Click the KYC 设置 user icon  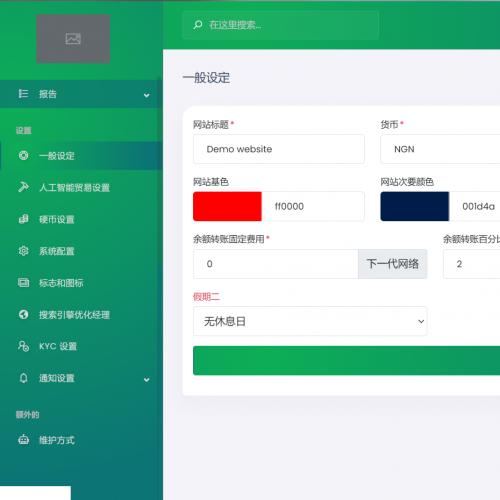(x=23, y=346)
